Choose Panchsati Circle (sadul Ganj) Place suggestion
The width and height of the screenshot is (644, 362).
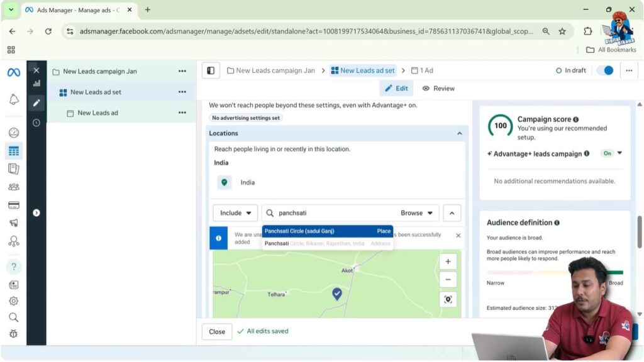327,231
